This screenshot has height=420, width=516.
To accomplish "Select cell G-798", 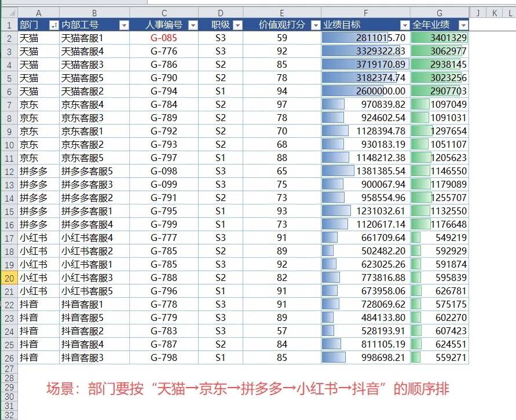I will (x=164, y=357).
